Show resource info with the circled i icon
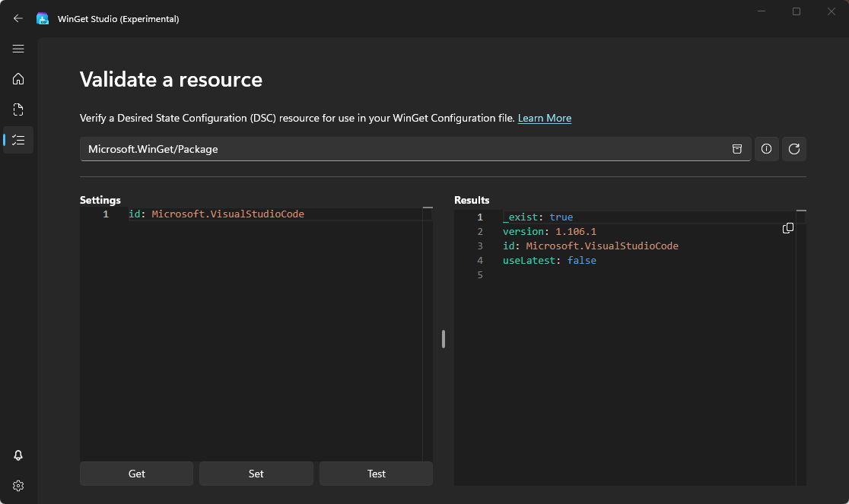 click(x=766, y=149)
